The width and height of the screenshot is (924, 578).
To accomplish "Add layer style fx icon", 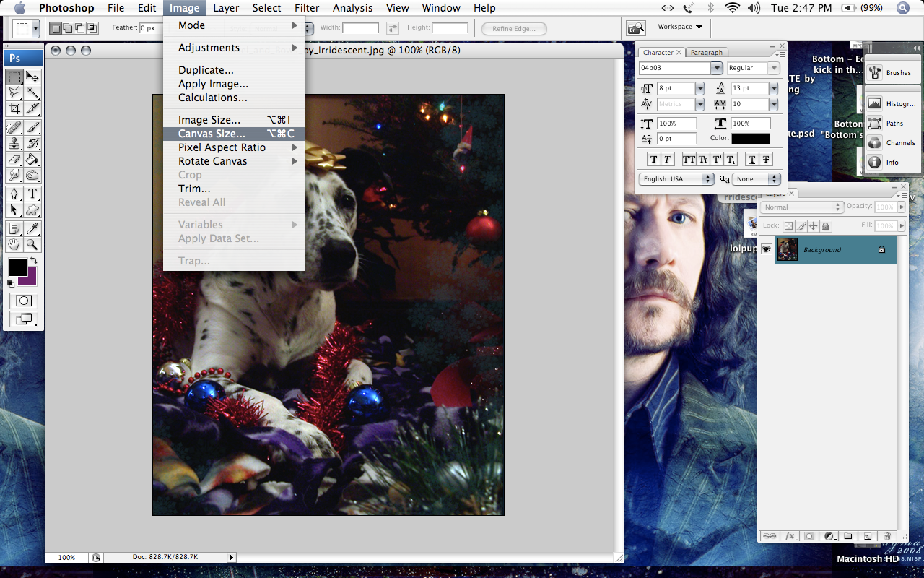I will click(790, 536).
